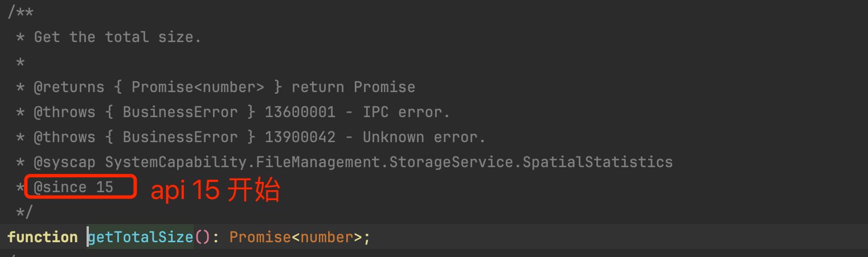Viewport: 868px width, 257px height.
Task: Click the @since 15 annotation
Action: pyautogui.click(x=73, y=187)
